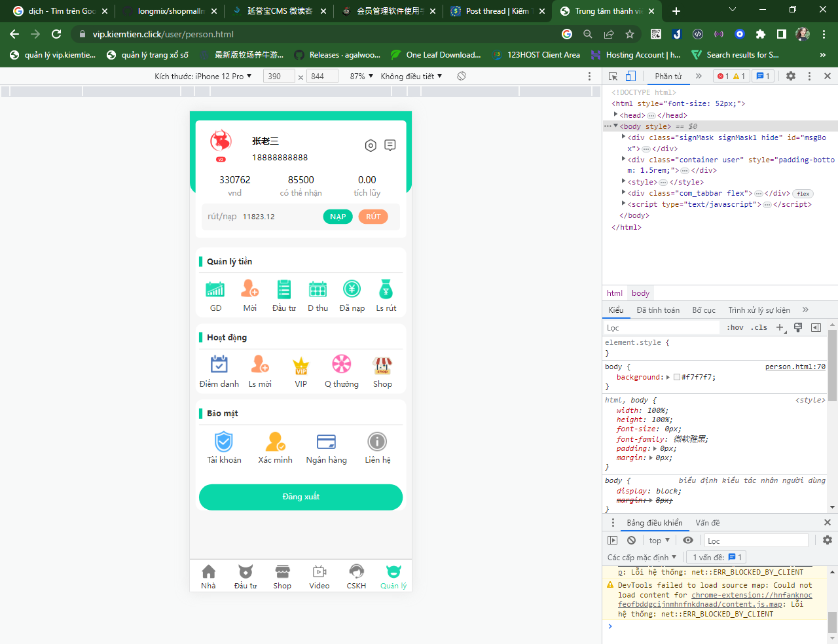The height and width of the screenshot is (644, 838).
Task: Click the rotate screen icon in device toolbar
Action: tap(462, 76)
